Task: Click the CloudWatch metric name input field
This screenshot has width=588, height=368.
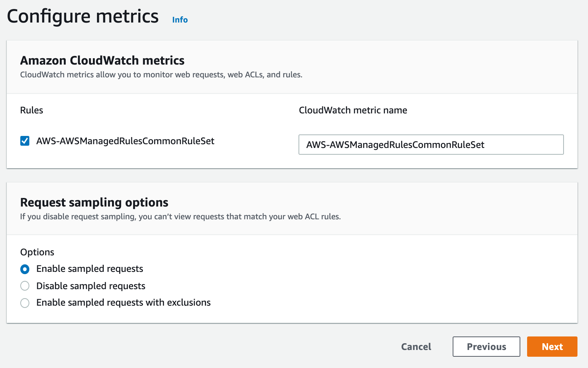Action: (x=431, y=145)
